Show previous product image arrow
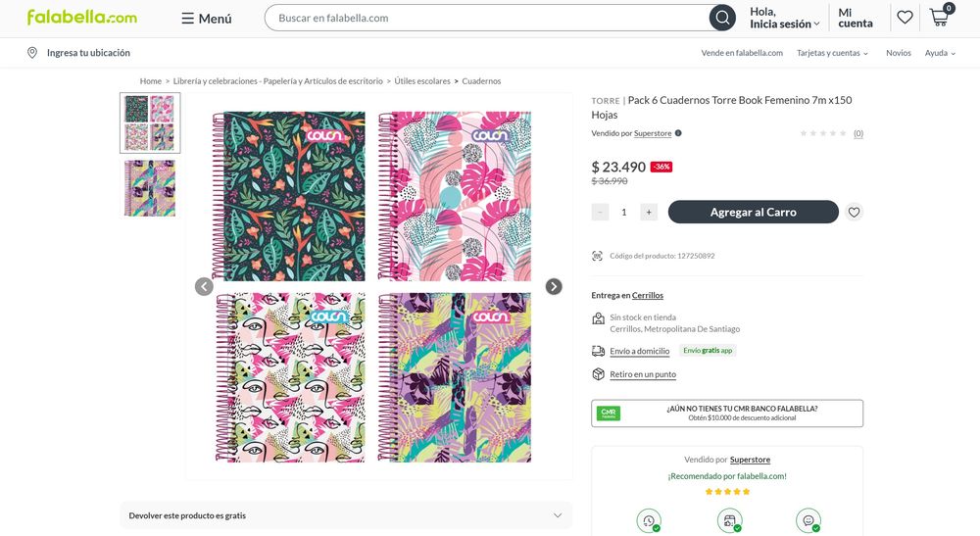 (x=204, y=286)
